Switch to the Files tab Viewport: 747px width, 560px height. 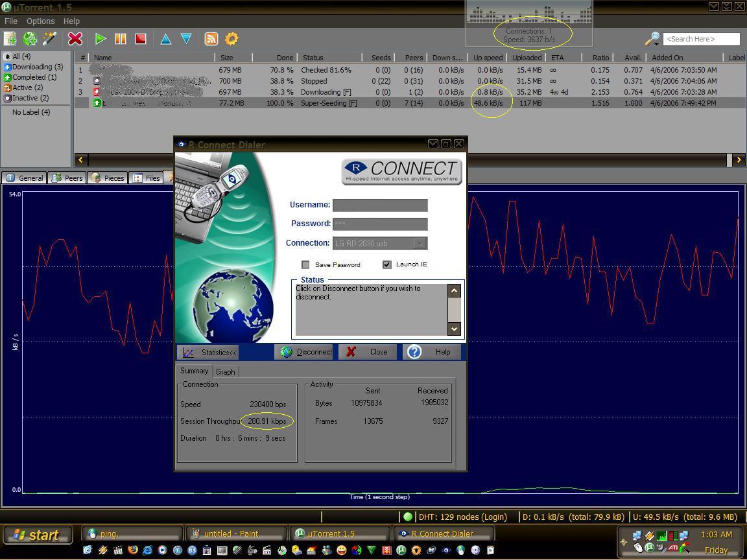pos(147,178)
